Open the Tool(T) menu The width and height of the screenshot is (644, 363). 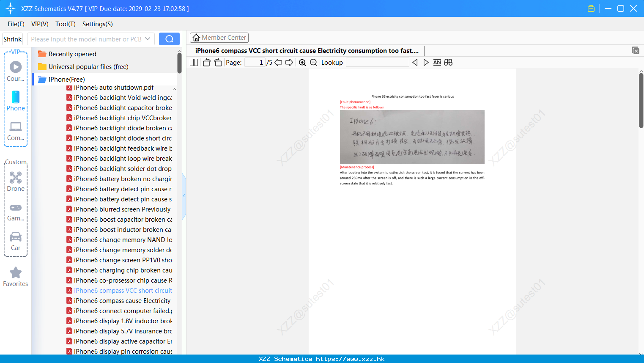(x=66, y=24)
